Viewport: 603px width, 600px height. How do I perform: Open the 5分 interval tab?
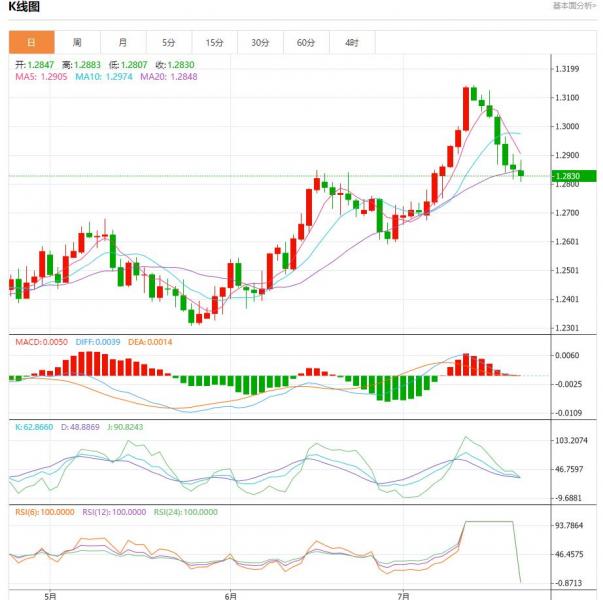tap(169, 42)
